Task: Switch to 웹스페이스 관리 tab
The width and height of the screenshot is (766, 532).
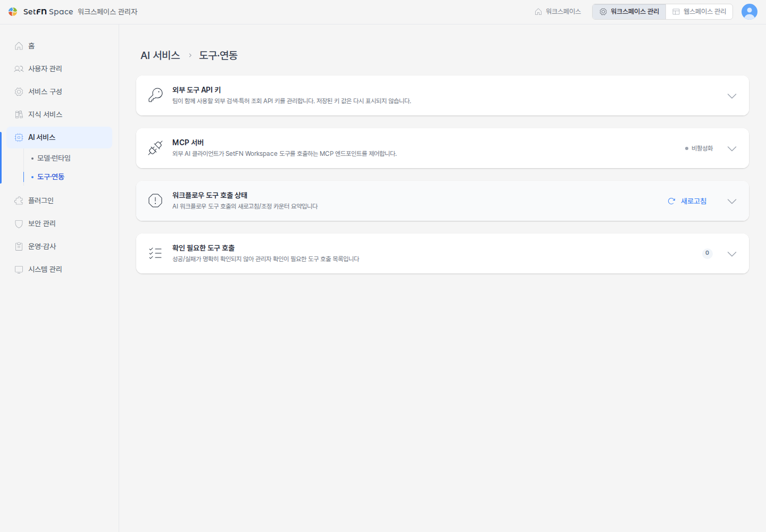Action: [700, 12]
